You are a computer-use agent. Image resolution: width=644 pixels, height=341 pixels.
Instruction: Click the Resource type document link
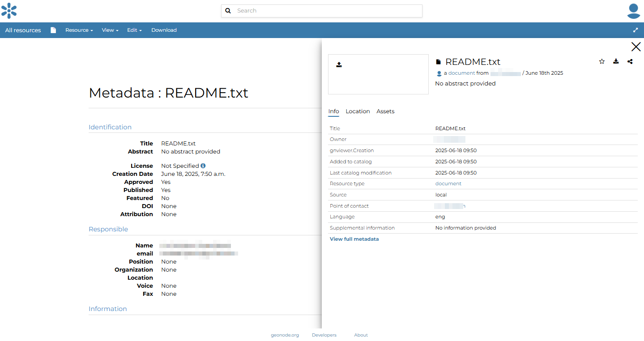click(x=448, y=184)
